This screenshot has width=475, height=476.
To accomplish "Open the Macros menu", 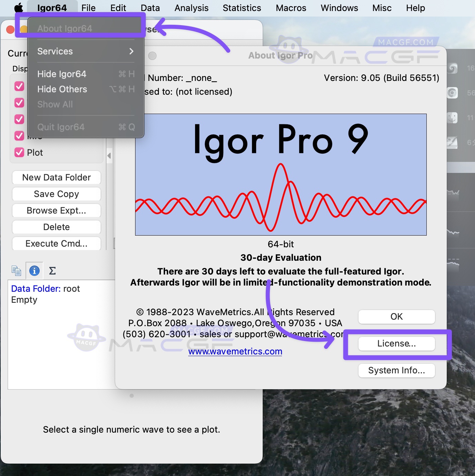I will (291, 8).
